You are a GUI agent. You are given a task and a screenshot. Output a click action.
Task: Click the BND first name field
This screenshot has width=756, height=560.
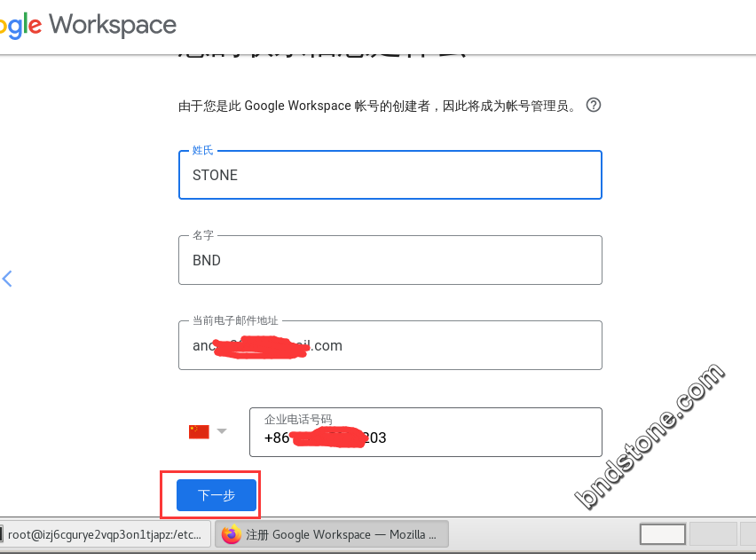(x=390, y=260)
